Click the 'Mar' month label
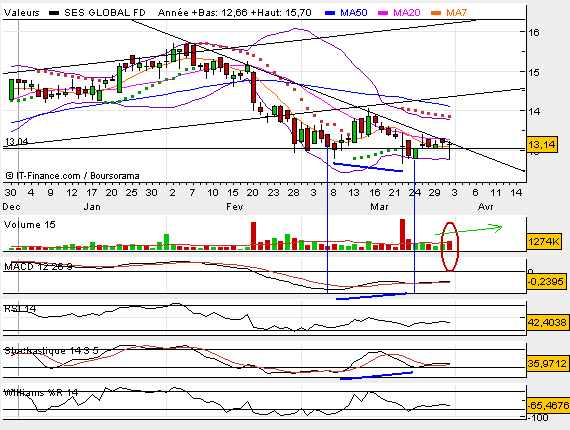The image size is (570, 430). (379, 207)
